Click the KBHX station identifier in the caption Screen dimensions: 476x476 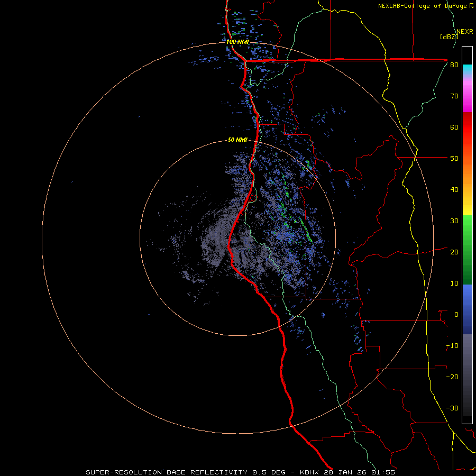click(x=309, y=472)
